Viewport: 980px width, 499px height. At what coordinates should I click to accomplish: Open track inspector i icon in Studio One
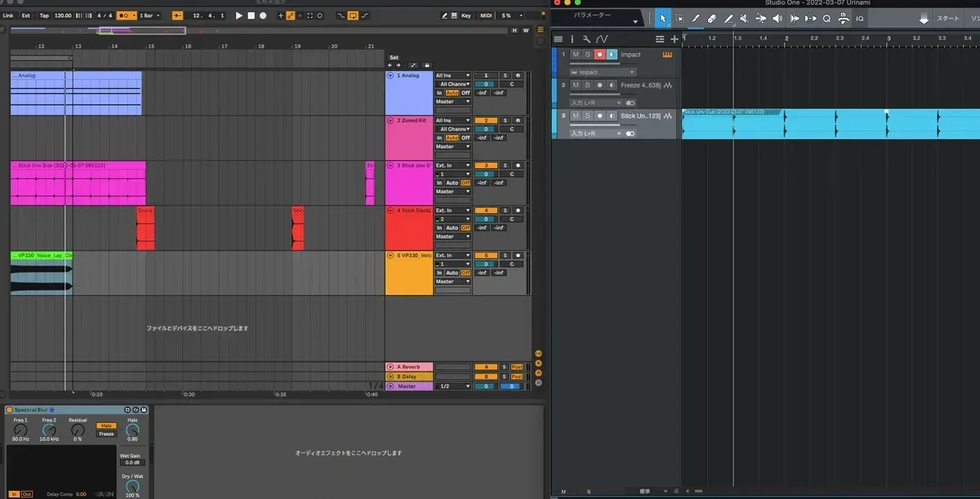pyautogui.click(x=572, y=38)
